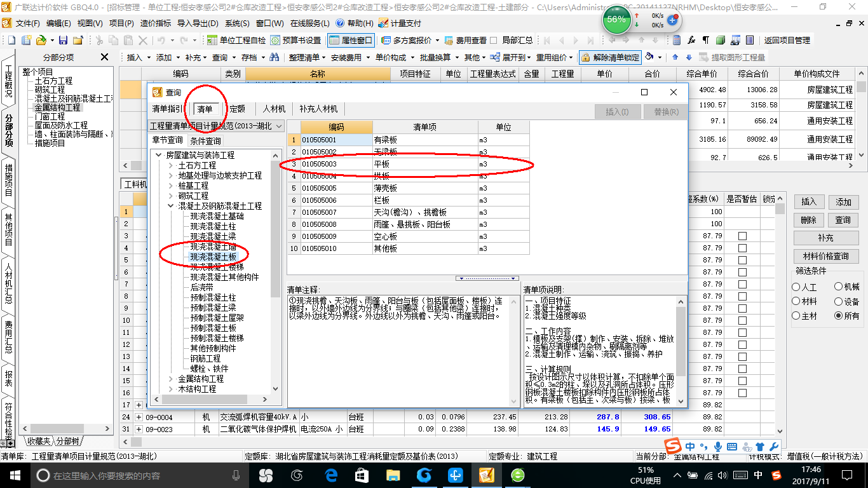Click the 补充 button on right panel
The height and width of the screenshot is (488, 868).
point(825,238)
